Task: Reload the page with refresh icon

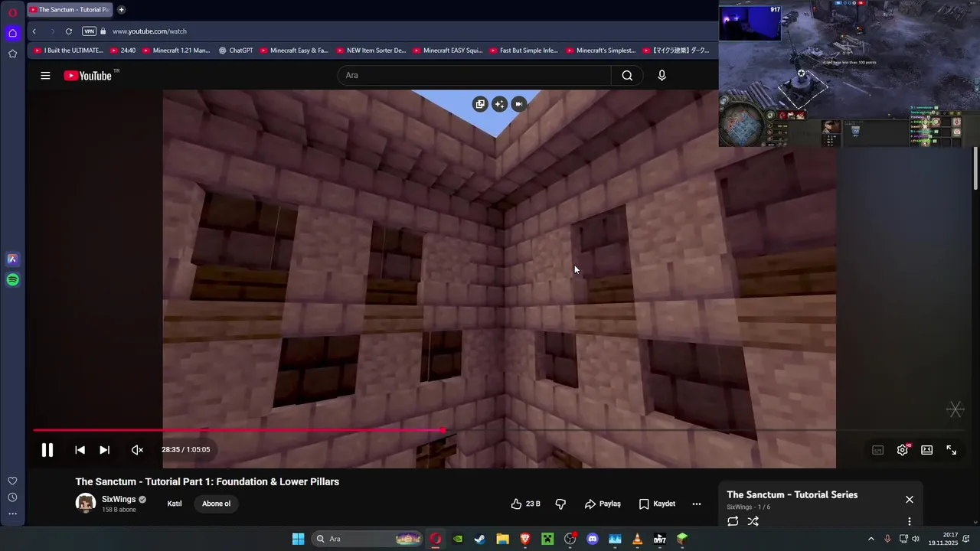Action: 69,31
